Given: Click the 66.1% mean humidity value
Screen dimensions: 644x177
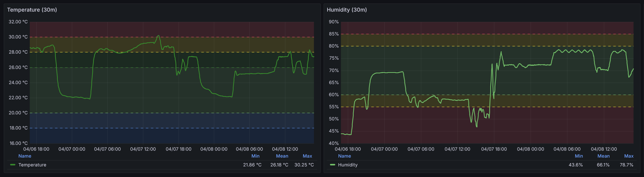Looking at the screenshot, I should click(x=603, y=165).
